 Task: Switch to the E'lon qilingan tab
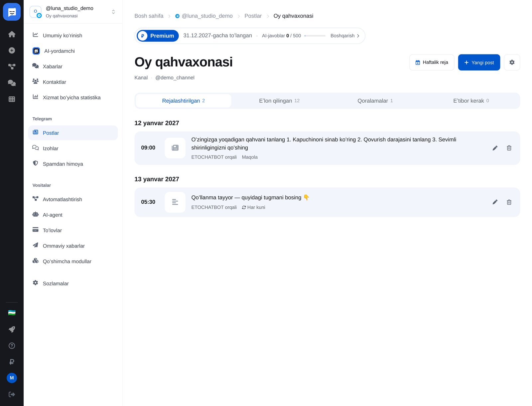pos(279,101)
